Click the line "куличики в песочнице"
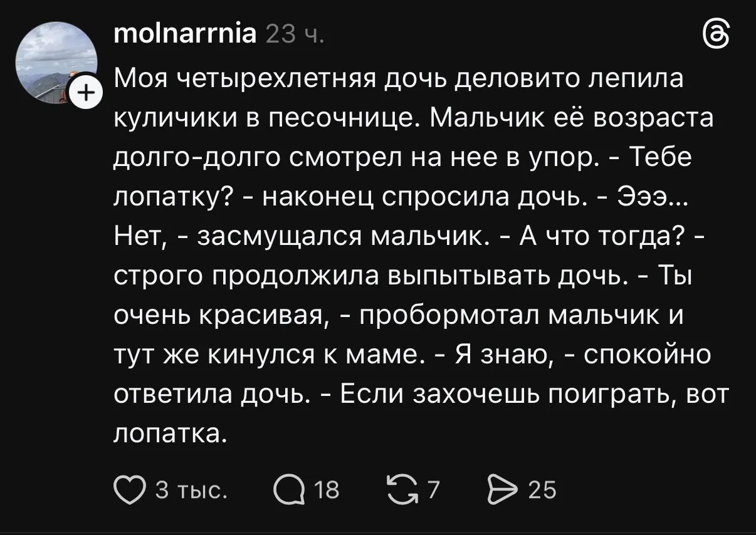This screenshot has width=756, height=535. (x=414, y=120)
